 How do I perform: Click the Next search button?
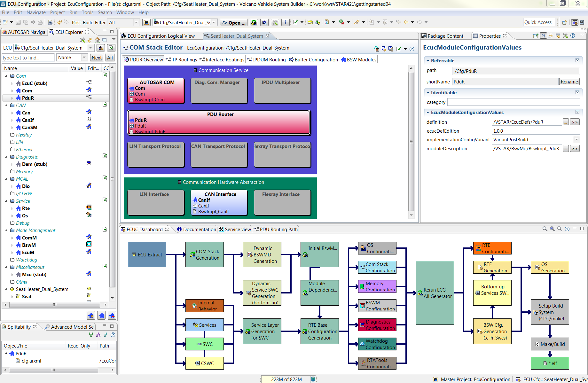[97, 58]
